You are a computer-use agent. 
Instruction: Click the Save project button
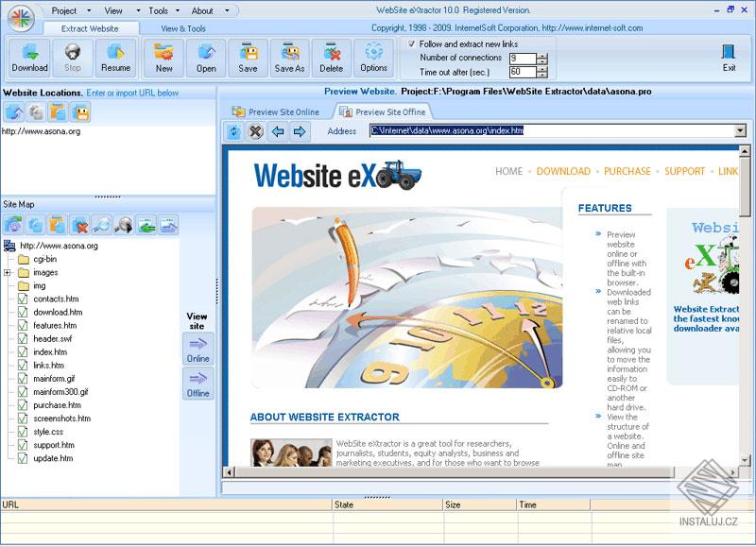[248, 58]
